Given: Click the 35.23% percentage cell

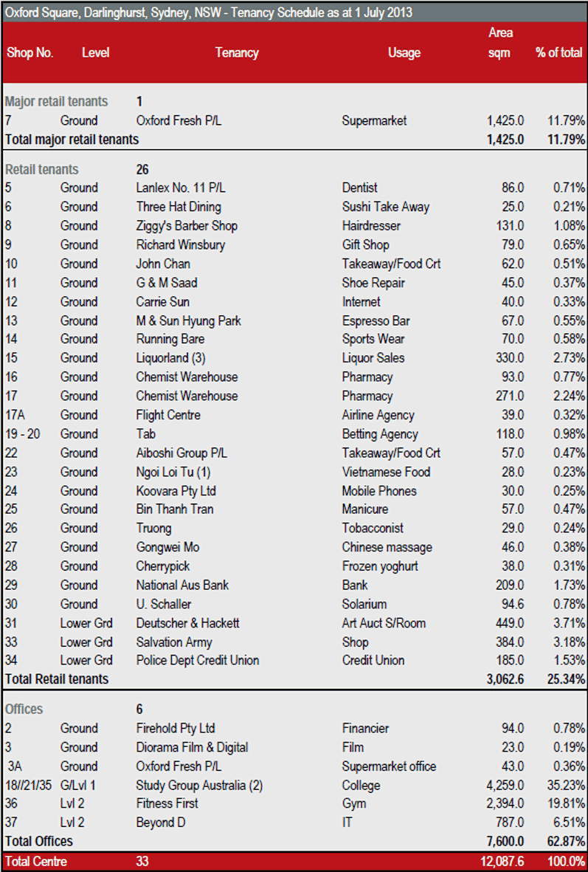Looking at the screenshot, I should pyautogui.click(x=564, y=785).
